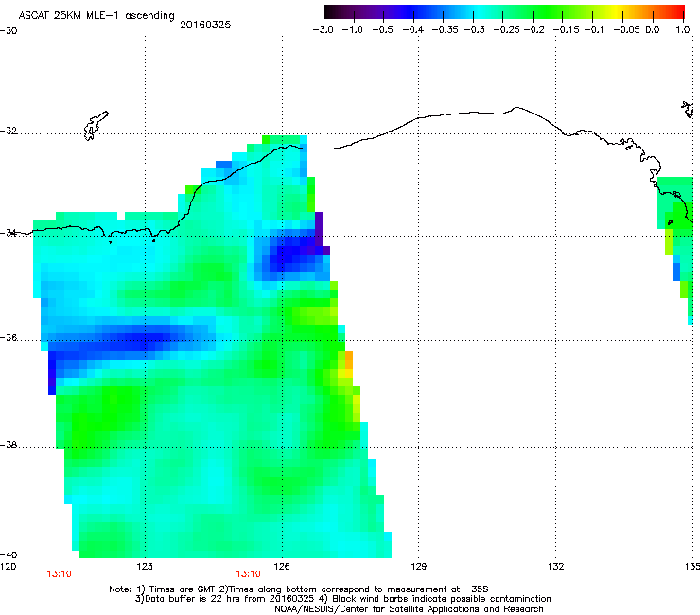Select the -0.4 colorbar tick label
This screenshot has width=700, height=615.
pyautogui.click(x=413, y=30)
